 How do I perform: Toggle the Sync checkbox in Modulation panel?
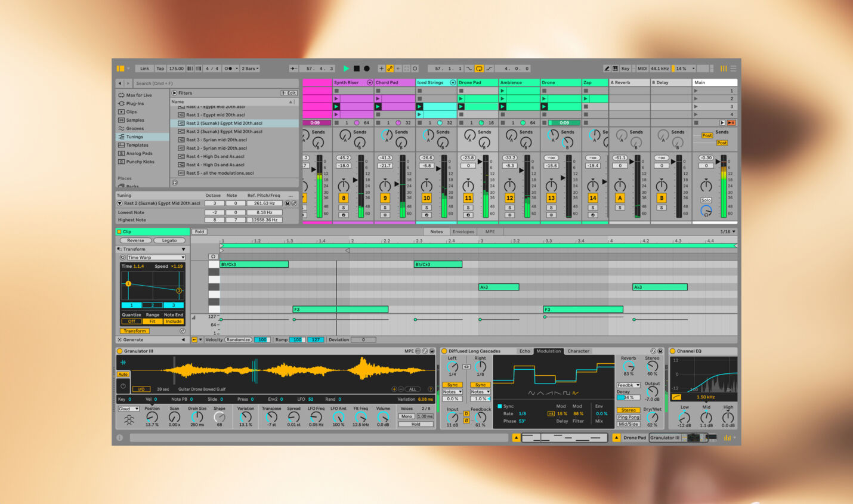(x=500, y=406)
